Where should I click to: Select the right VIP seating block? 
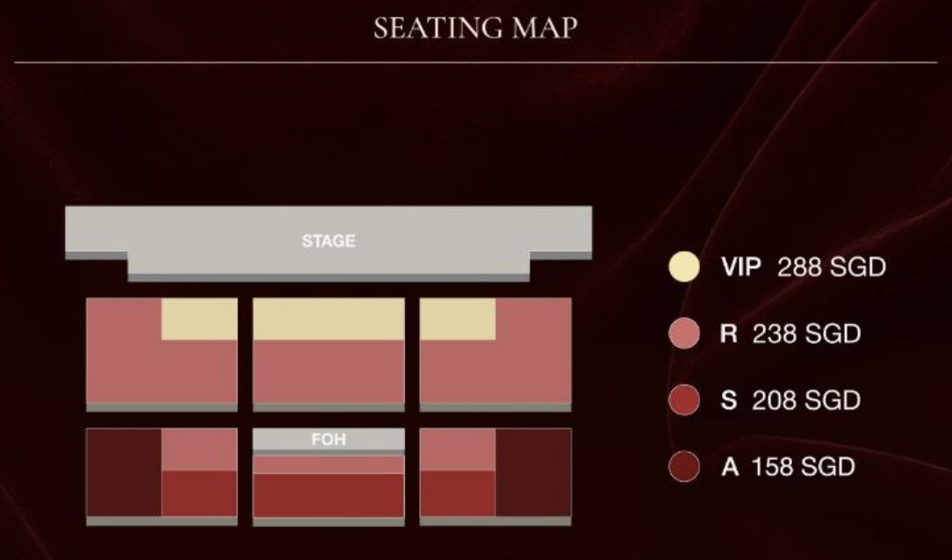(x=458, y=319)
